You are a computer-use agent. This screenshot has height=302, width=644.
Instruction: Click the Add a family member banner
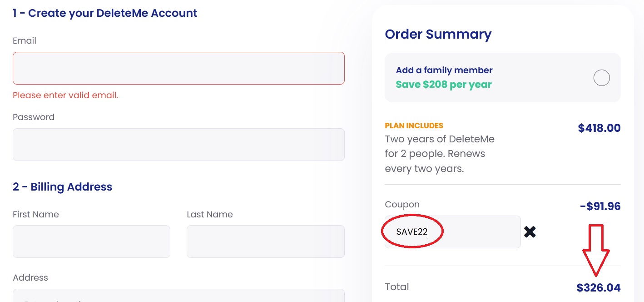pyautogui.click(x=503, y=77)
